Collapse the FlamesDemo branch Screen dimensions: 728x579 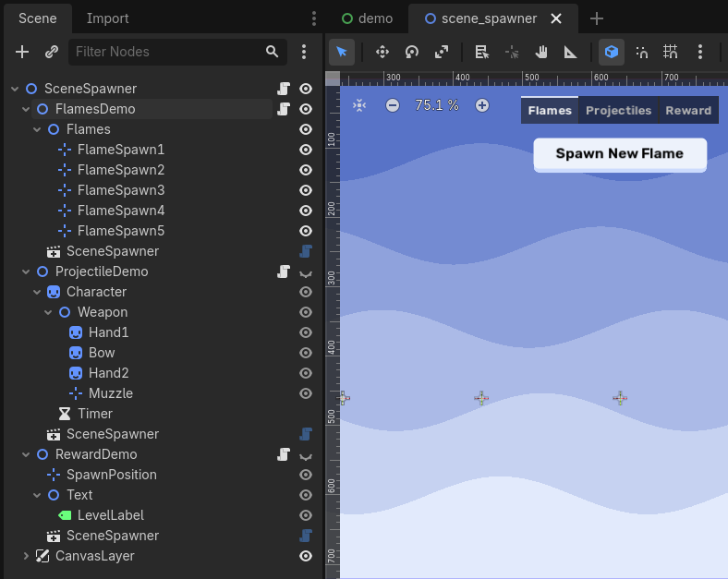[x=26, y=109]
